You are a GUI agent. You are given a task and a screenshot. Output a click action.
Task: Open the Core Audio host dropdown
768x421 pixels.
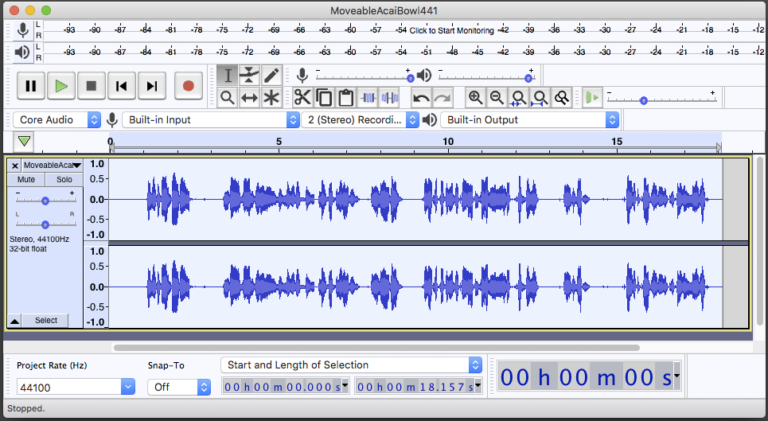[57, 120]
